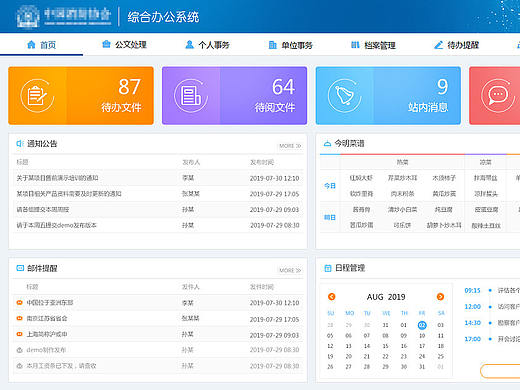
Task: Click the 今日 row label in the menu table
Action: pyautogui.click(x=330, y=186)
